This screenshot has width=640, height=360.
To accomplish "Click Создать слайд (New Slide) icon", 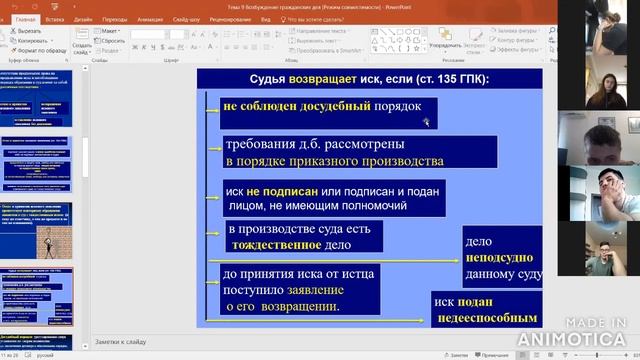I will click(82, 34).
